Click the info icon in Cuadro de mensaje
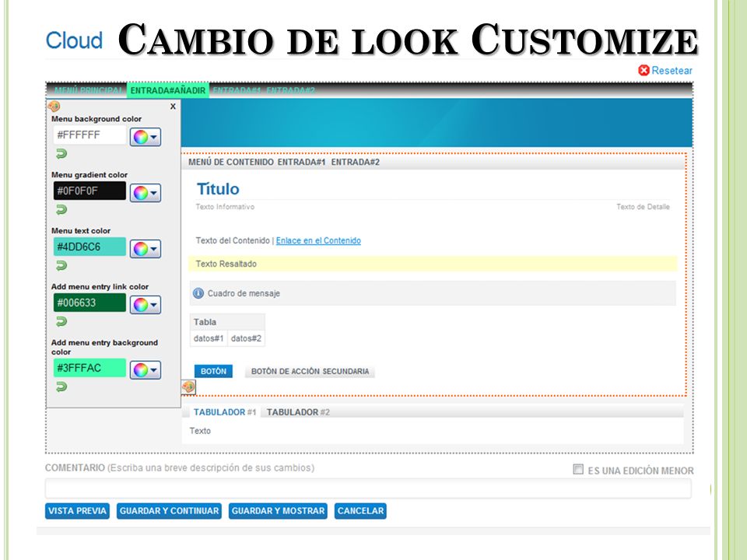Screen dimensions: 747x560 tap(198, 293)
